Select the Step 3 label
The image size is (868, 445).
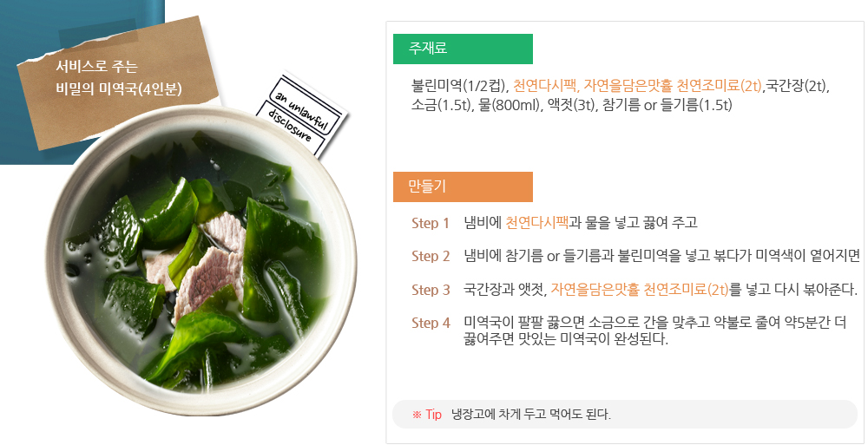tap(431, 290)
